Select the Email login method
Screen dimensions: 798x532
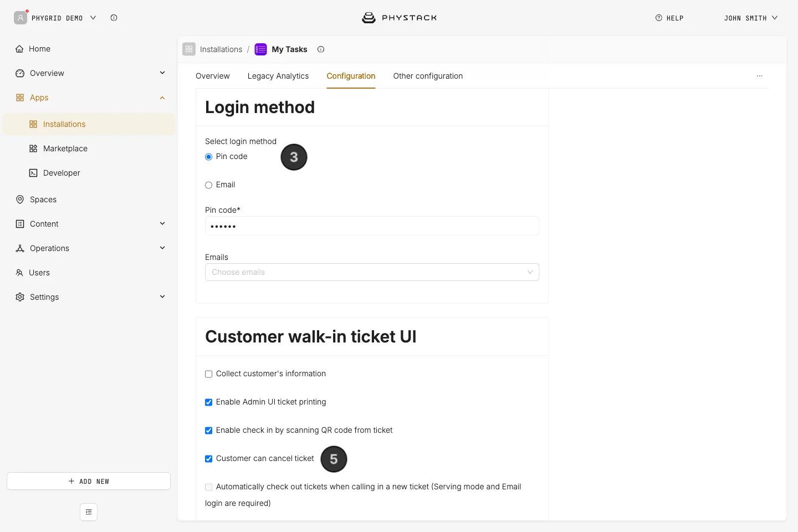pos(209,185)
